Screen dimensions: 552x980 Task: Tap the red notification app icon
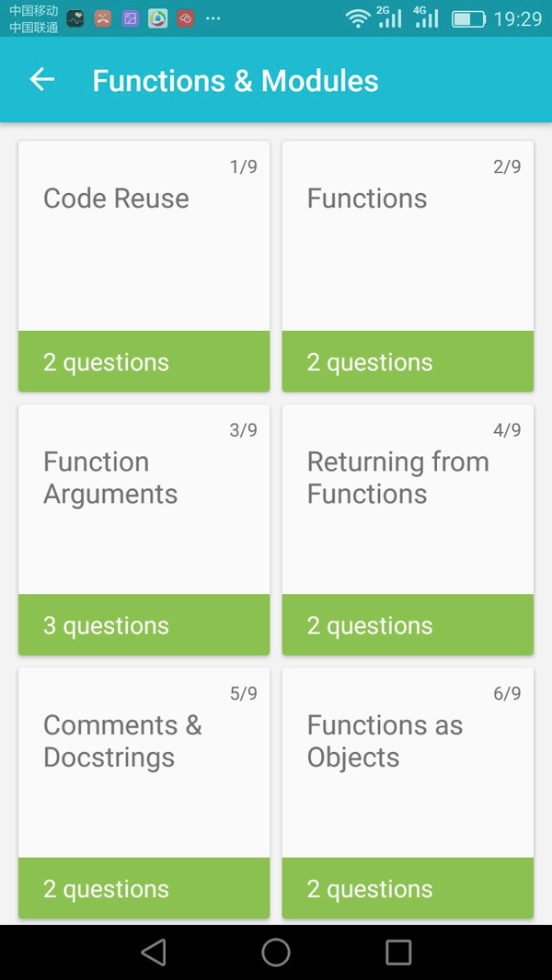click(x=185, y=18)
